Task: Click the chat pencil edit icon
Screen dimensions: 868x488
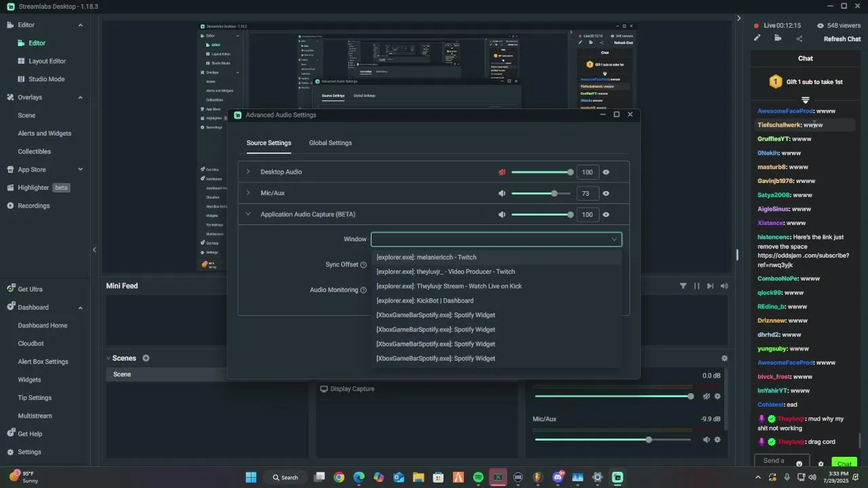Action: tap(757, 38)
